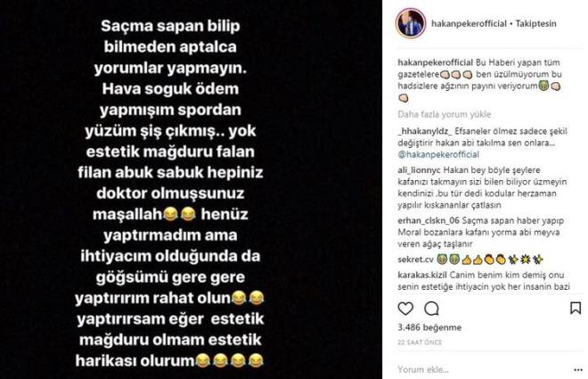This screenshot has height=379, width=588.
Task: Click hakanpekerofficial name in caption
Action: [435, 62]
